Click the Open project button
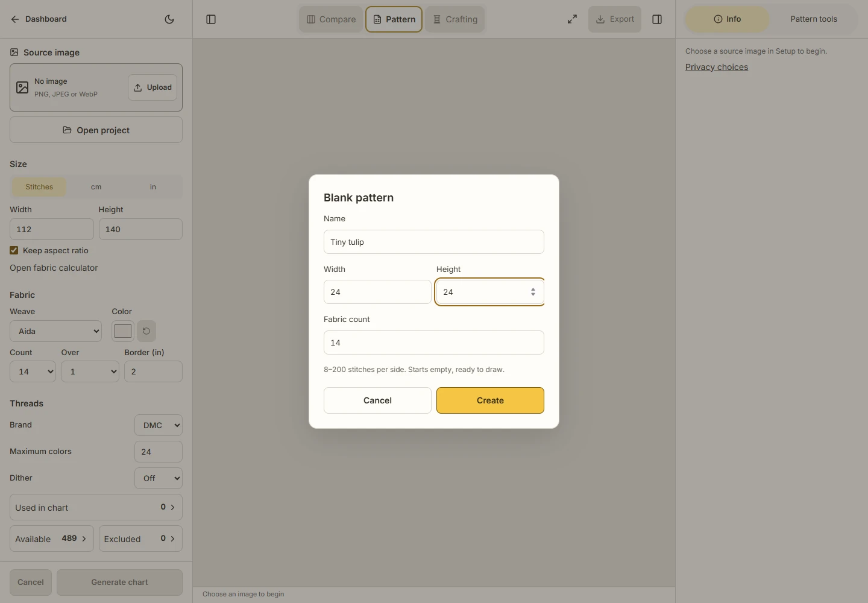Image resolution: width=868 pixels, height=603 pixels. coord(96,130)
